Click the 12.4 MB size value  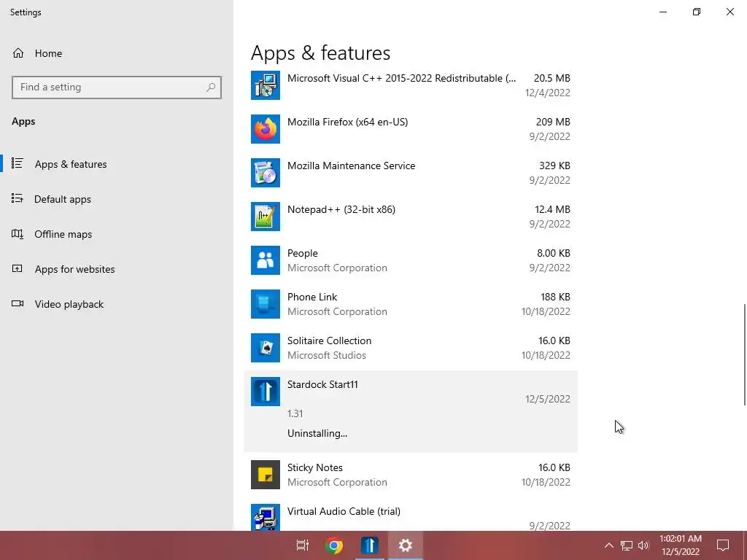[553, 209]
